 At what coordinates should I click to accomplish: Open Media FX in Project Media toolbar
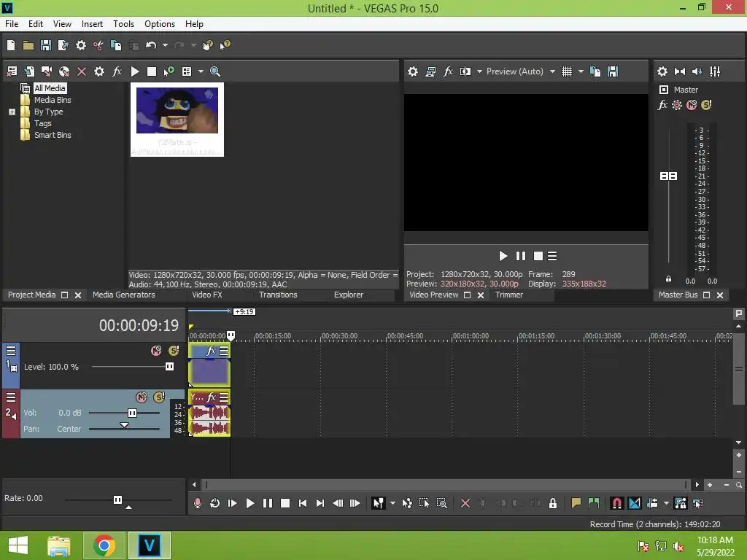[117, 71]
